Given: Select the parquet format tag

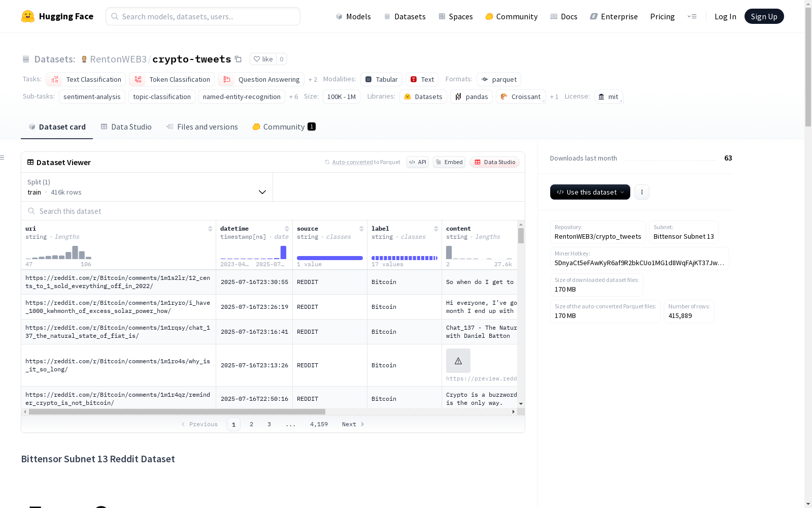Looking at the screenshot, I should pyautogui.click(x=499, y=79).
